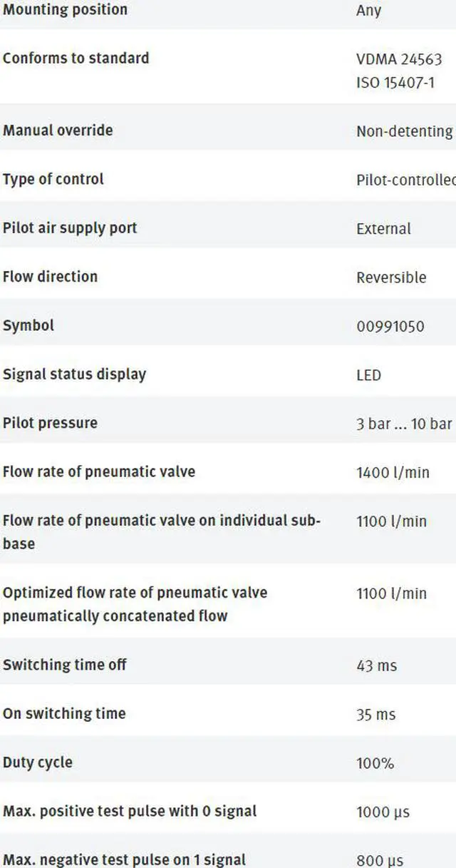Click the "Type of control" label
The image size is (456, 868).
[53, 179]
